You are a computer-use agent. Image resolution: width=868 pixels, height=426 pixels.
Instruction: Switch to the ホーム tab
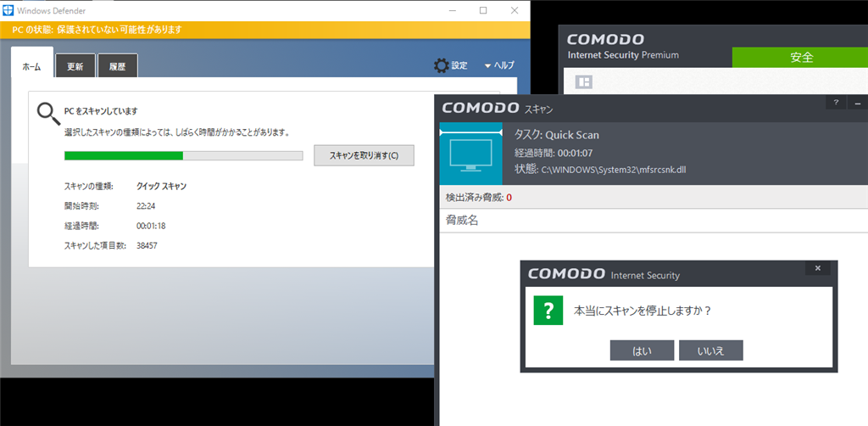pos(31,62)
